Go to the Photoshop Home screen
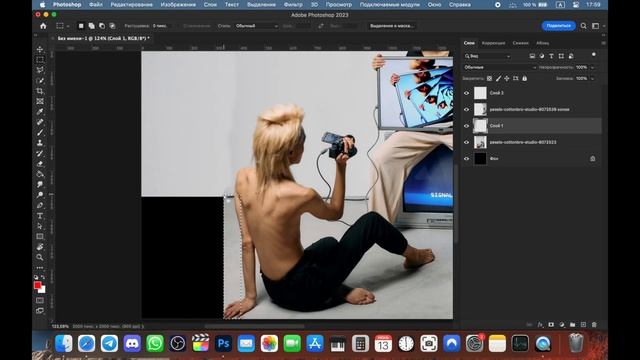 pyautogui.click(x=43, y=26)
